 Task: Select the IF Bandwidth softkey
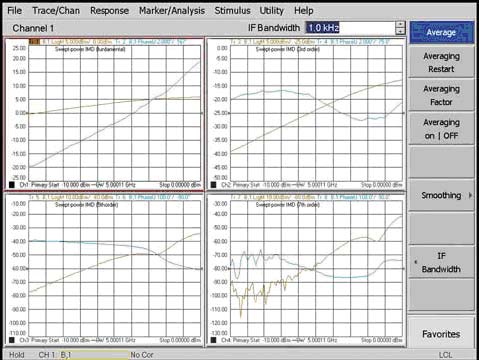(441, 262)
